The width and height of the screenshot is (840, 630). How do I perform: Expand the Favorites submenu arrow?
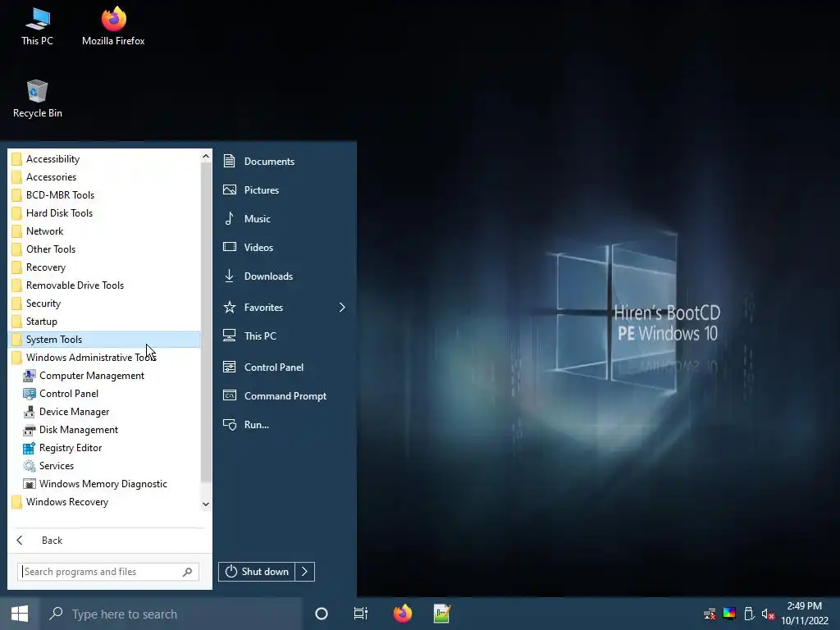(342, 308)
